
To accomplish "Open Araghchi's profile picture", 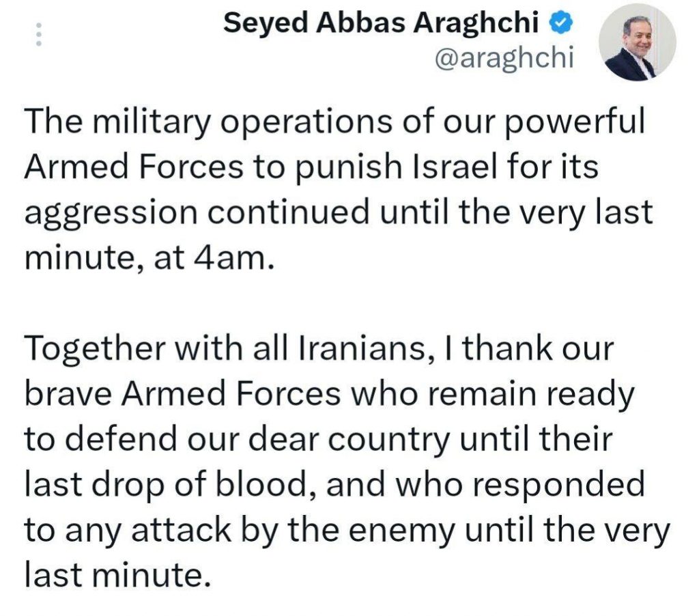I will [638, 42].
